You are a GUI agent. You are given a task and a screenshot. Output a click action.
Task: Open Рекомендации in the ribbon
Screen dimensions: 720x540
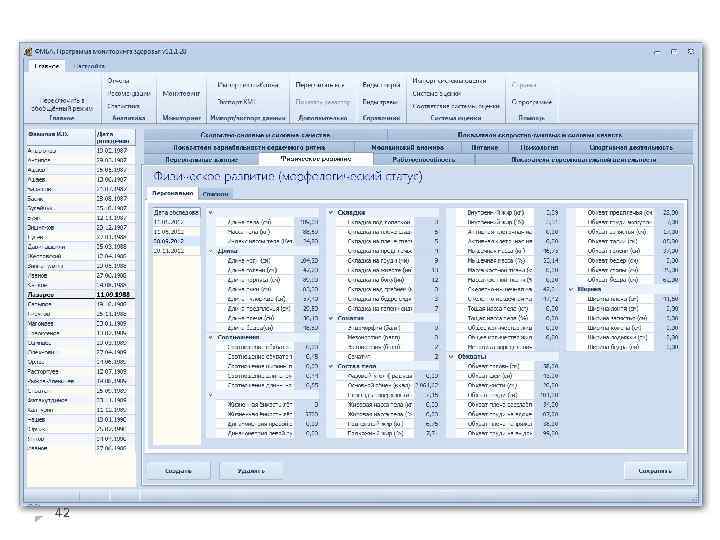[129, 93]
